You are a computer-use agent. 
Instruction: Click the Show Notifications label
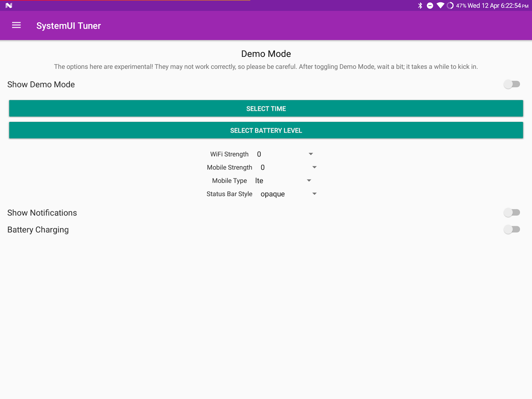pos(42,213)
